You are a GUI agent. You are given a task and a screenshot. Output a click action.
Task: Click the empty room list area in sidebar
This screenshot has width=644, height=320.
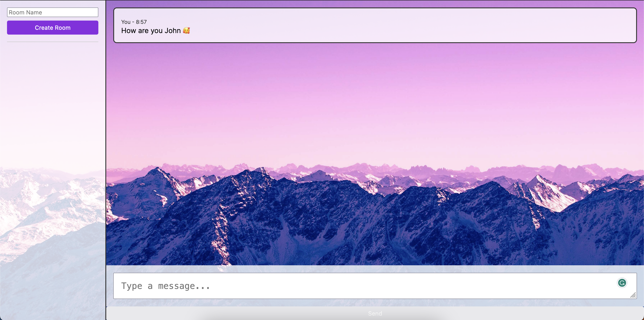click(x=53, y=100)
